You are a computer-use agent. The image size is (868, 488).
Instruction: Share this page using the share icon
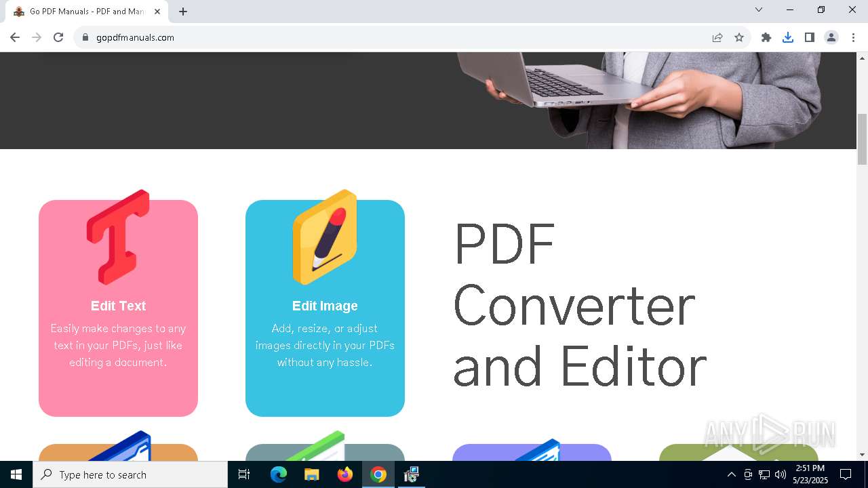[717, 37]
